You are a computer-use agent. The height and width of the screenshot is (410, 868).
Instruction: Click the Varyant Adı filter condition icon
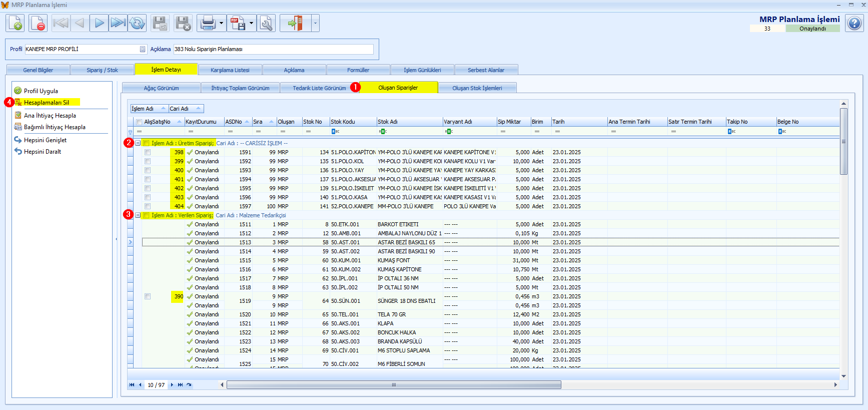pos(449,131)
